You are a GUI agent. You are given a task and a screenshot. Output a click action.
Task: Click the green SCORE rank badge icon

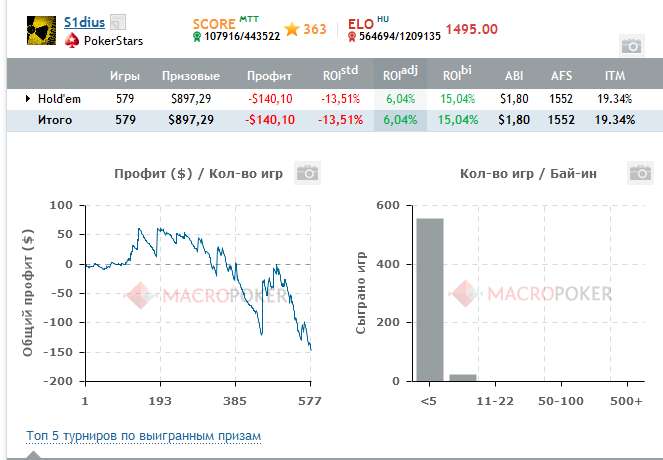click(x=197, y=37)
